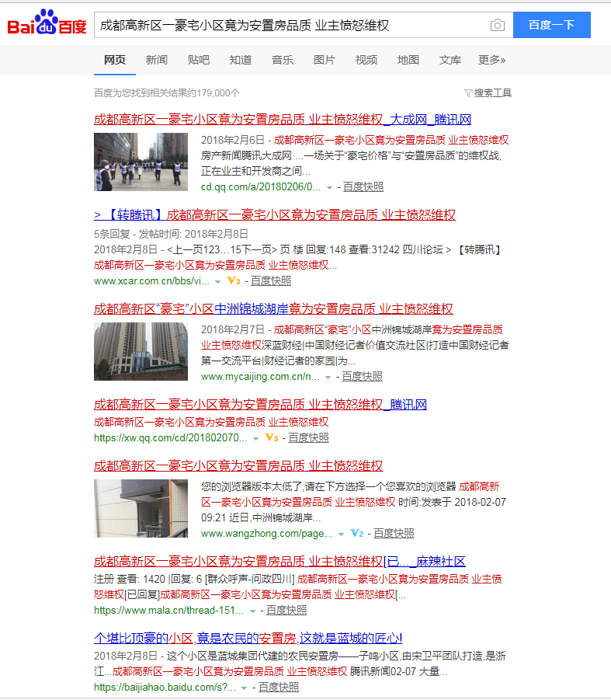This screenshot has height=700, width=611.
Task: Expand dropdown arrow beside cd.qq.com URL
Action: tap(330, 187)
